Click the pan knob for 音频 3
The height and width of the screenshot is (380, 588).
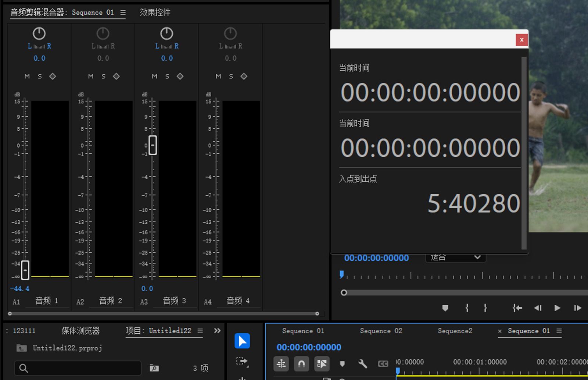point(166,34)
